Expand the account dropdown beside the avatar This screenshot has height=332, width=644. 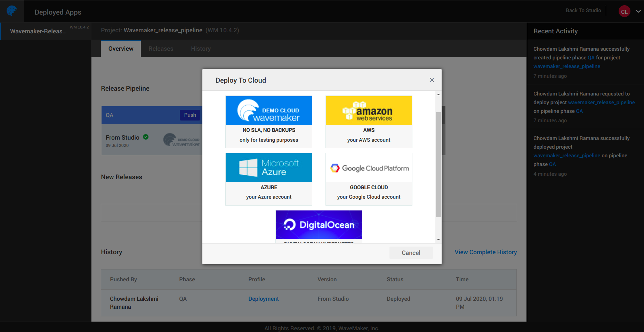click(638, 11)
